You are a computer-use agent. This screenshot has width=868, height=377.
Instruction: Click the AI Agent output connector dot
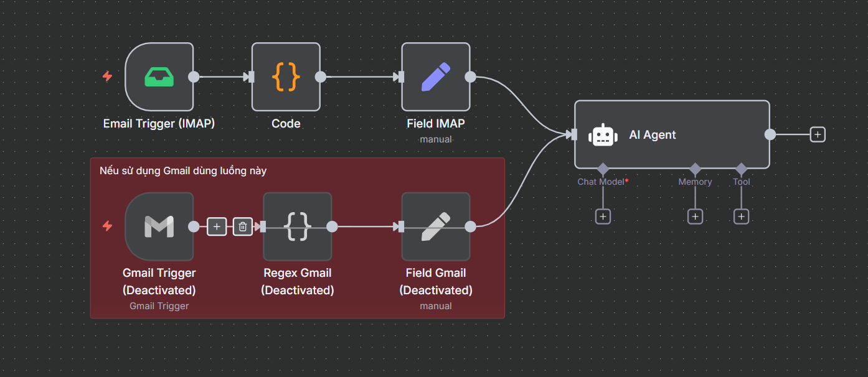point(770,134)
